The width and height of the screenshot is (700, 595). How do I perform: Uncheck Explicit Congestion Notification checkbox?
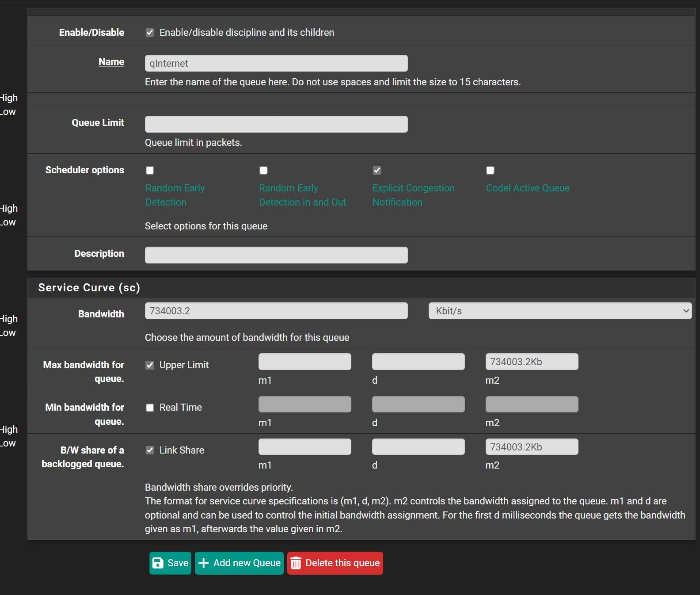377,170
